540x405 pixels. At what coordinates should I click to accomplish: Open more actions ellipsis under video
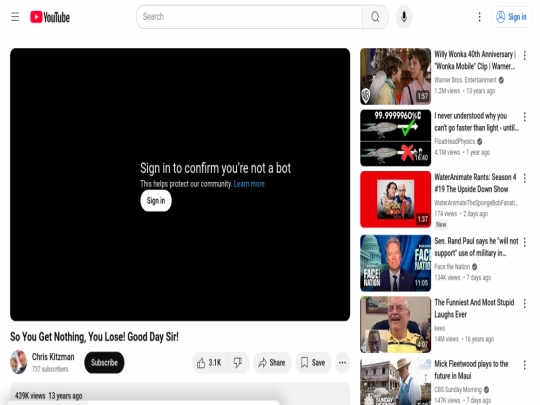[342, 362]
